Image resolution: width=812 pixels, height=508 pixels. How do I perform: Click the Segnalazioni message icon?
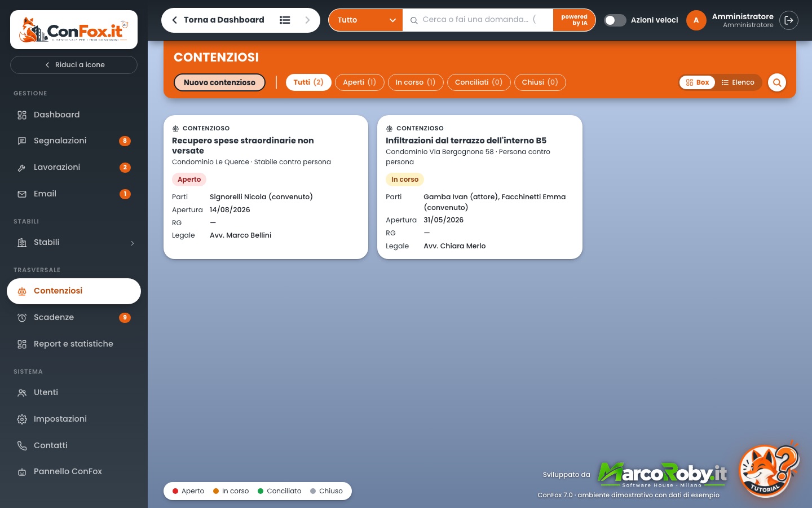(x=22, y=141)
